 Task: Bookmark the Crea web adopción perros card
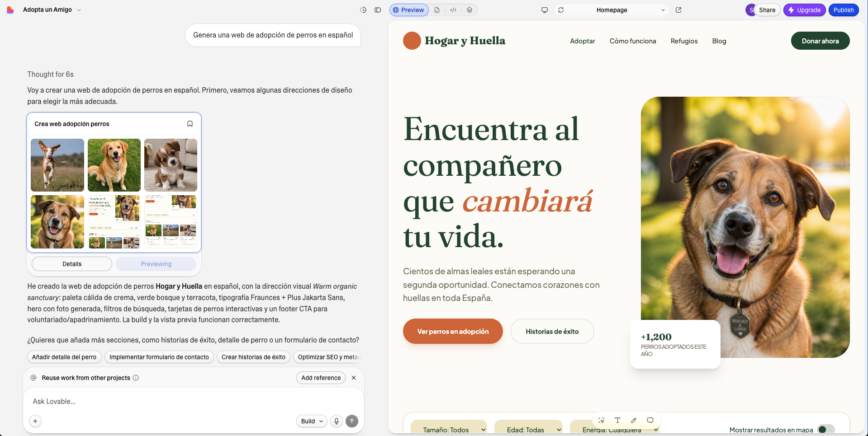coord(190,124)
